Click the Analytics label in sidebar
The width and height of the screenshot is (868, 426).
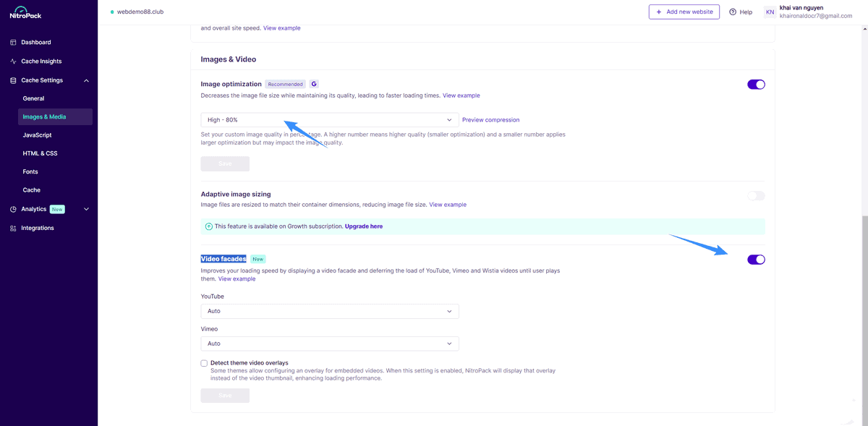[x=34, y=210]
